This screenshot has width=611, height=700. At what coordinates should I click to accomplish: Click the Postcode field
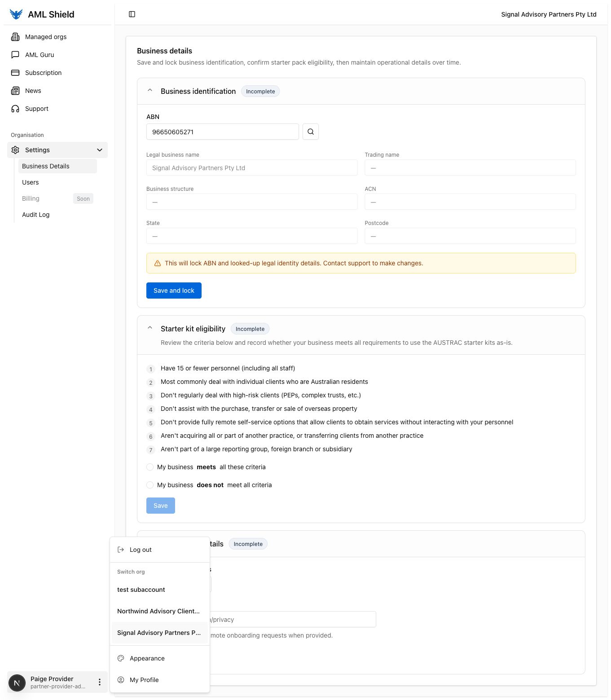pos(470,236)
